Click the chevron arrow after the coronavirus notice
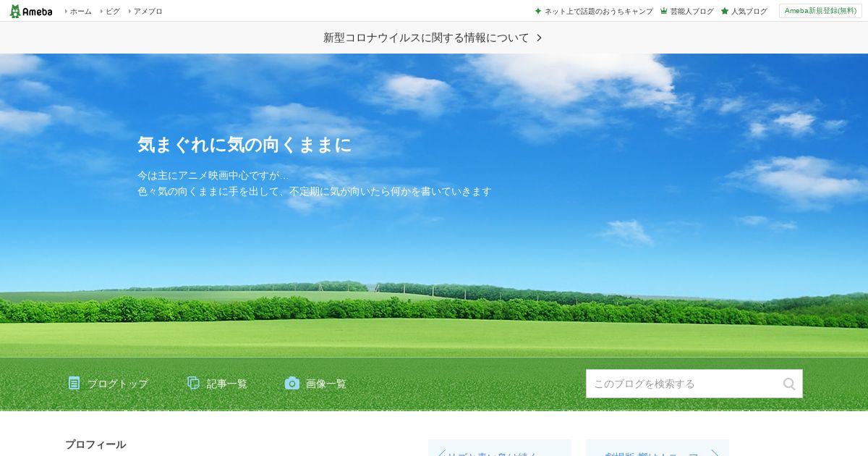868x456 pixels. [539, 38]
